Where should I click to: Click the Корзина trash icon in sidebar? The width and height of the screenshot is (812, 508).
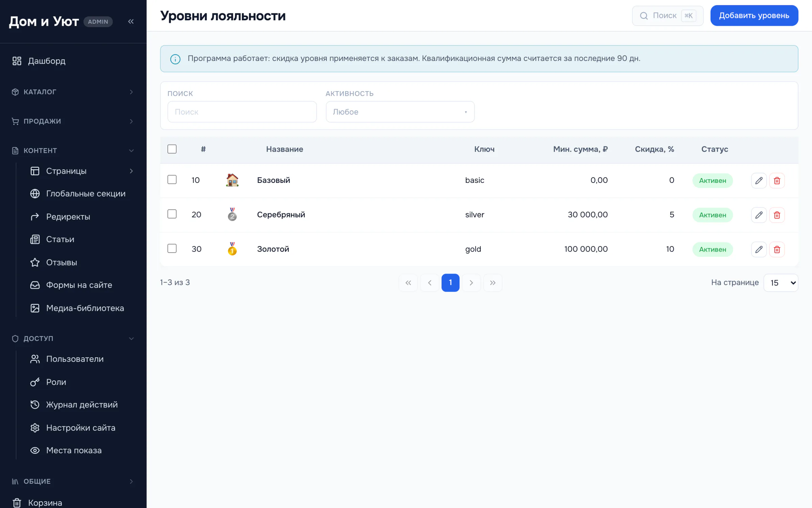point(17,503)
